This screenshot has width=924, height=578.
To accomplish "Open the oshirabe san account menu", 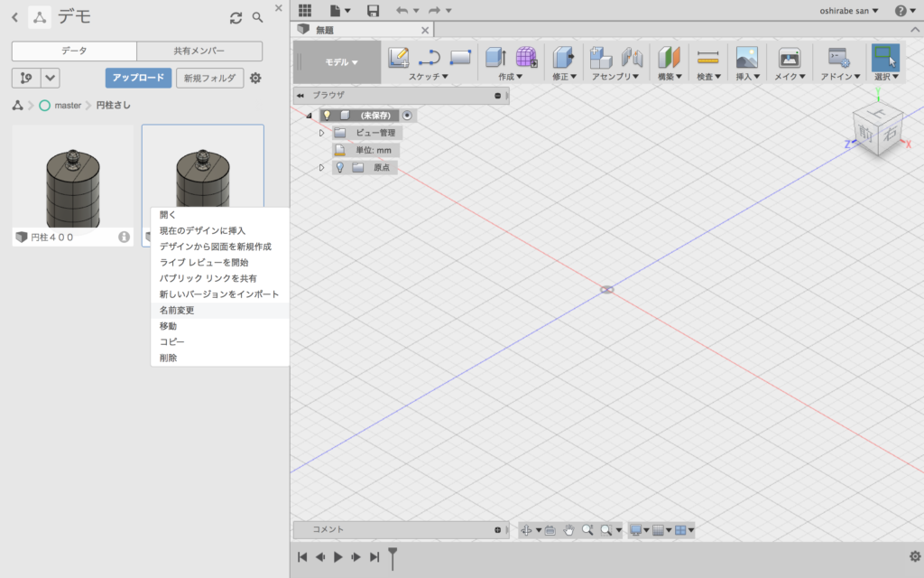I will point(848,11).
